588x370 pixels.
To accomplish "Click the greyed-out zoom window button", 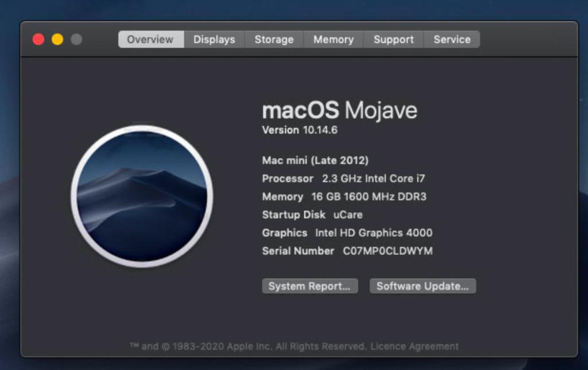I will pyautogui.click(x=76, y=40).
